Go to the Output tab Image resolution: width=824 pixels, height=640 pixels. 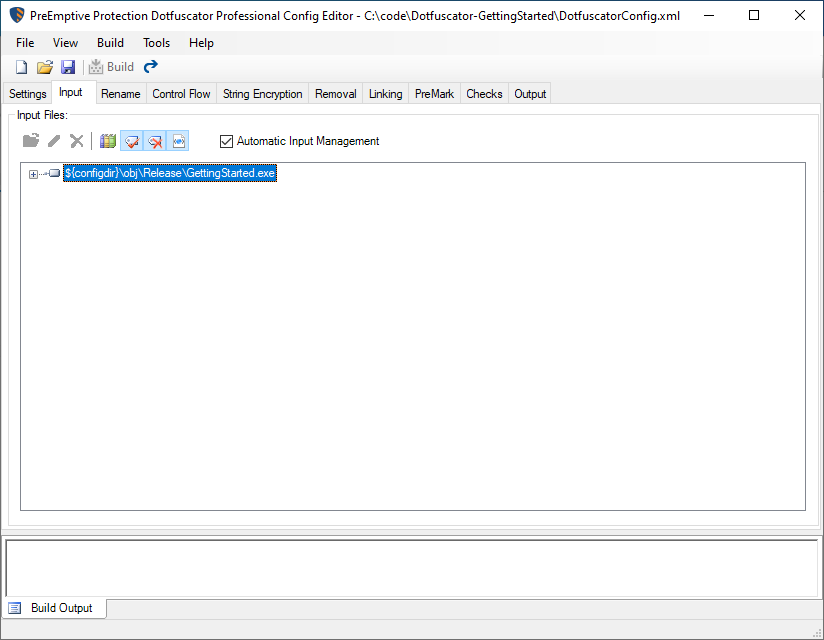(x=530, y=94)
